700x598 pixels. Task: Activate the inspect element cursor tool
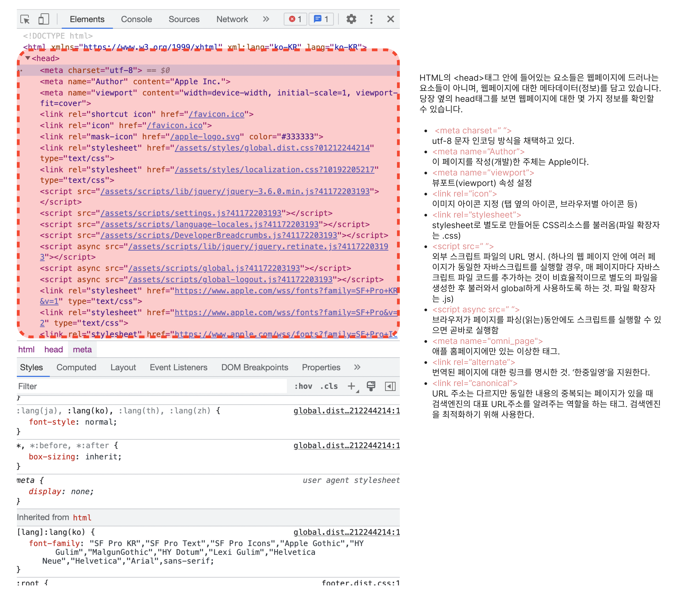[x=25, y=19]
